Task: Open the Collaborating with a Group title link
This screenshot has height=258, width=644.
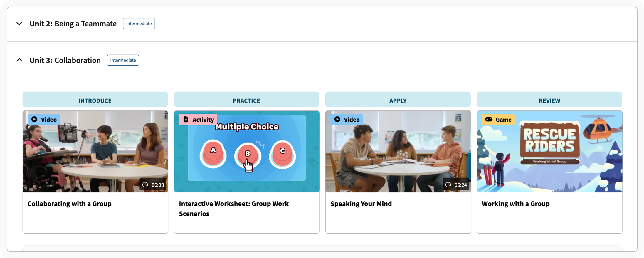Action: [70, 204]
